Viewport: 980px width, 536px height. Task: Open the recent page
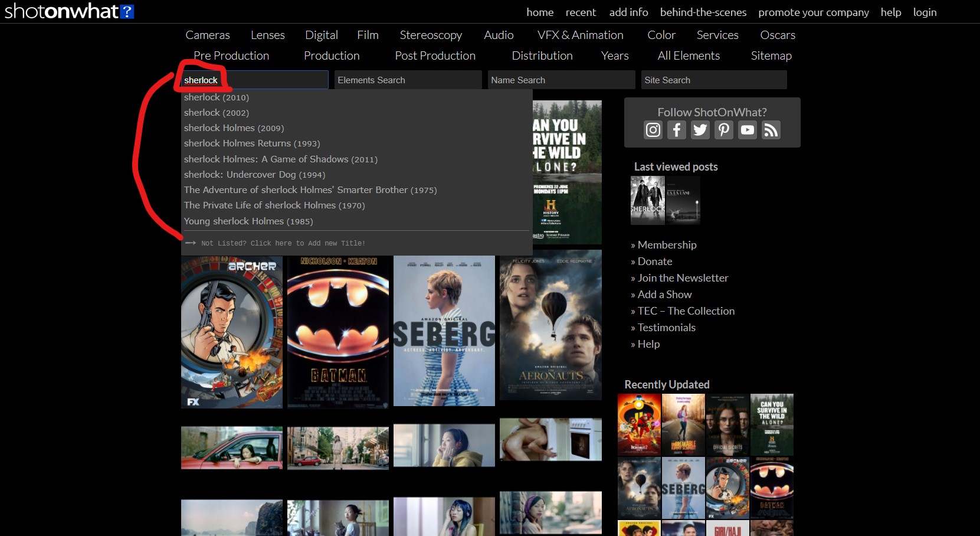click(x=581, y=12)
